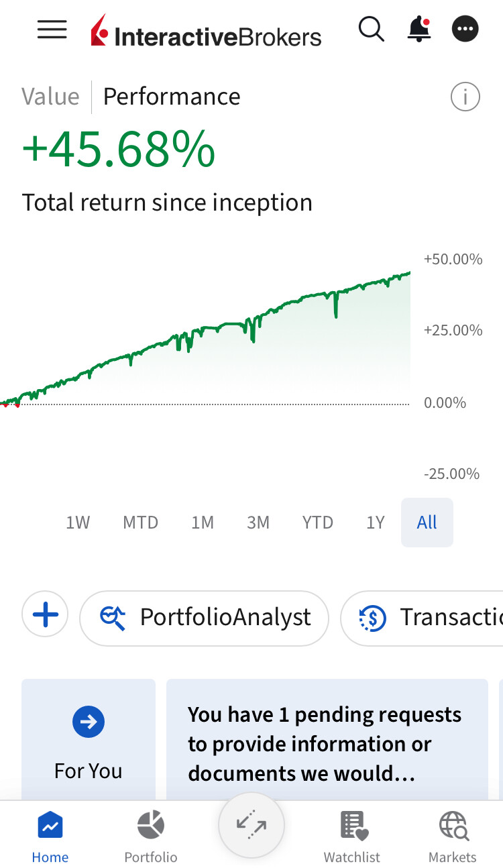Tap the search magnifier icon

coord(371,30)
